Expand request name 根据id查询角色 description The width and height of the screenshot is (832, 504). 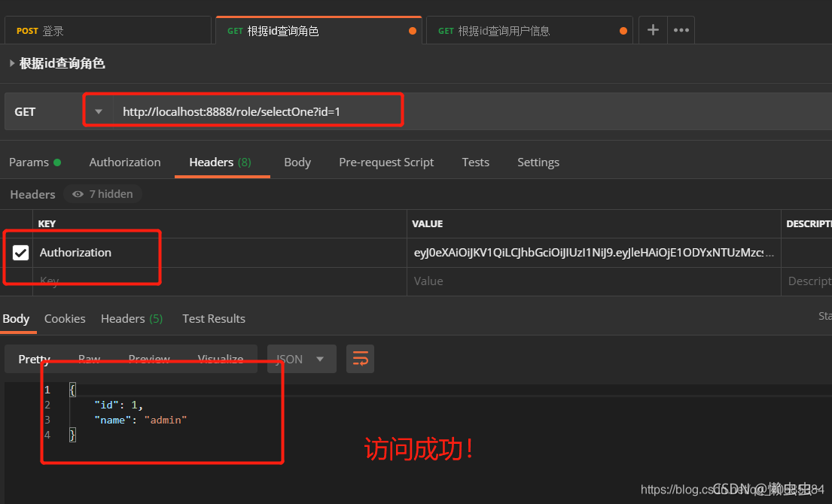tap(12, 63)
